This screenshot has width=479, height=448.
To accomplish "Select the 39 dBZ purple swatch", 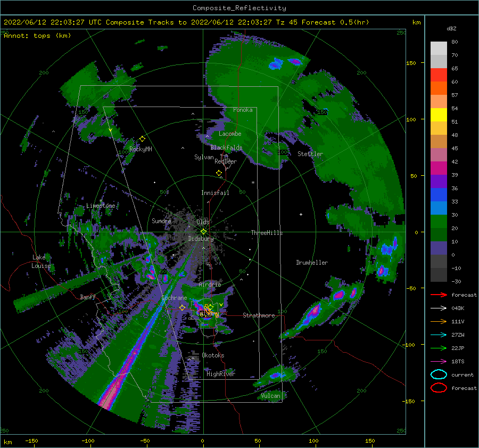I will click(x=439, y=181).
